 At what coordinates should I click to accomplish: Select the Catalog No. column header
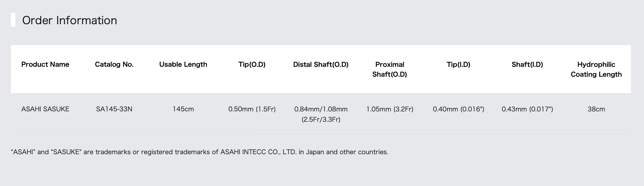[114, 64]
